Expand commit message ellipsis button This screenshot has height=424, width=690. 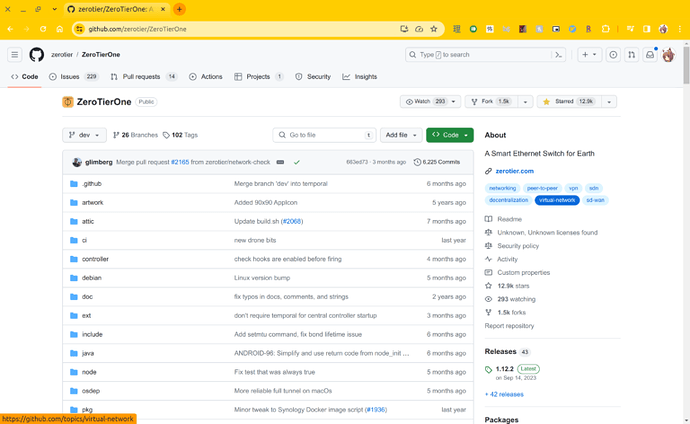click(x=280, y=162)
